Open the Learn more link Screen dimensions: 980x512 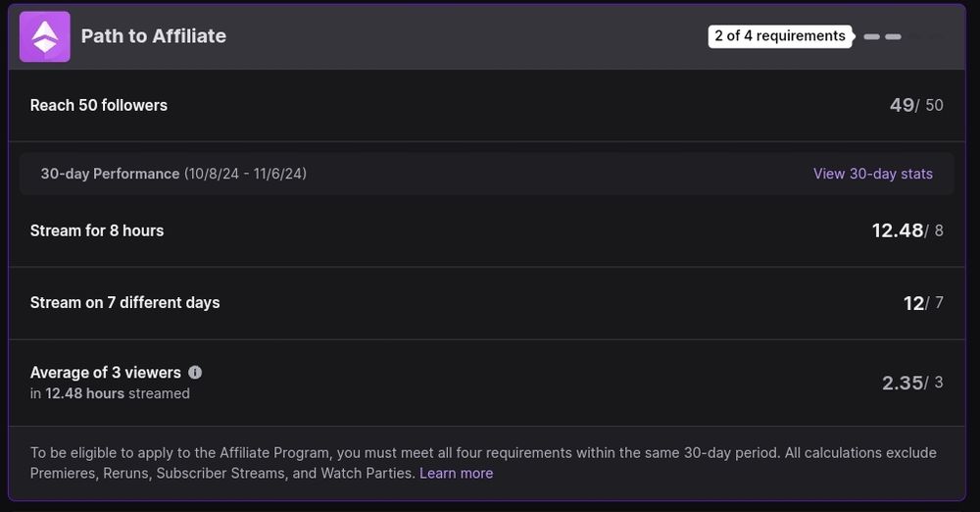tap(456, 473)
